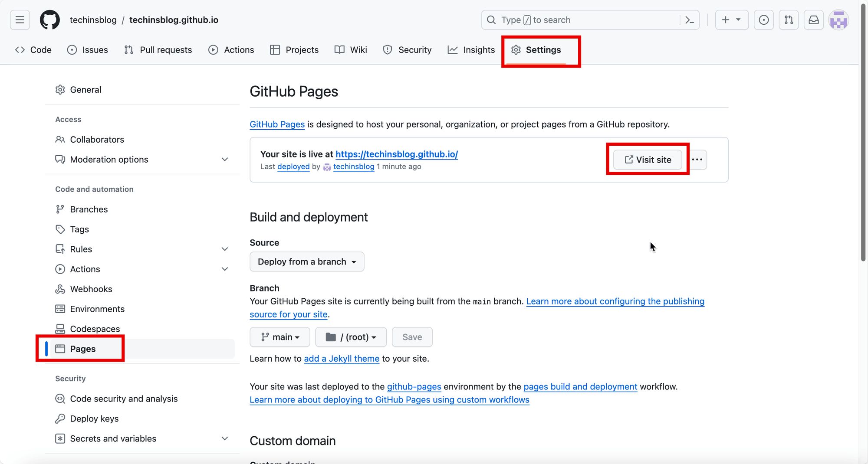Viewport: 868px width, 464px height.
Task: Expand the sidebar Actions section chevron
Action: (x=225, y=269)
